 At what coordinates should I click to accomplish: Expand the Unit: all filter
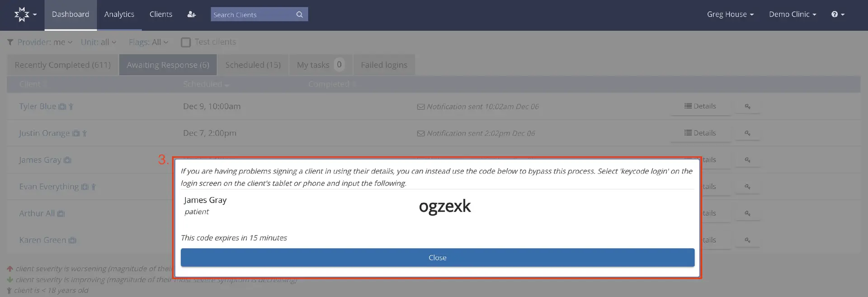(98, 42)
